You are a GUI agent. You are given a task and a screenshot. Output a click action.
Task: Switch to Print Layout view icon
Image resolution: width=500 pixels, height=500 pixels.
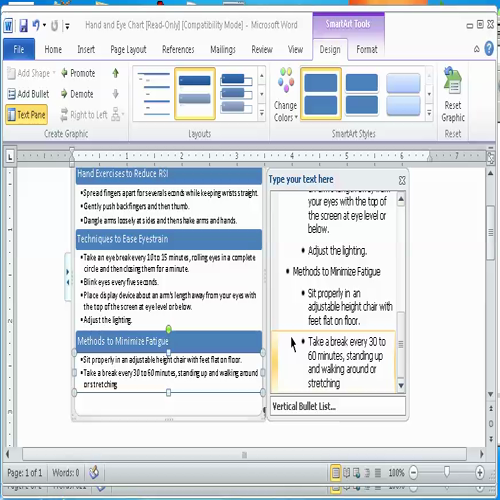tap(336, 473)
